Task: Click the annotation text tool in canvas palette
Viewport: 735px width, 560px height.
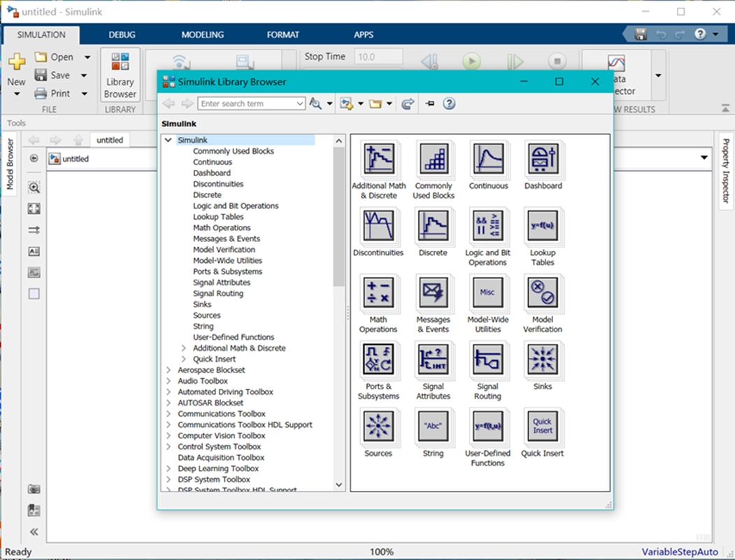Action: click(x=34, y=252)
